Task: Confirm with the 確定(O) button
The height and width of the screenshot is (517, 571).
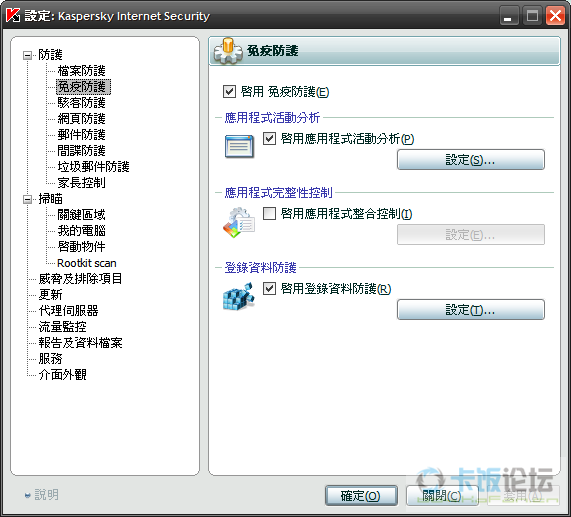Action: click(x=361, y=496)
